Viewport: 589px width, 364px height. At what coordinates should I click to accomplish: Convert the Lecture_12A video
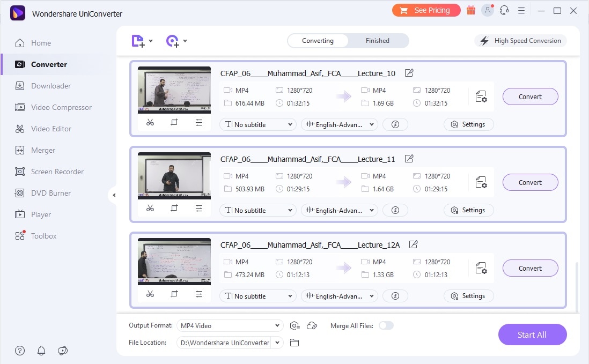530,268
